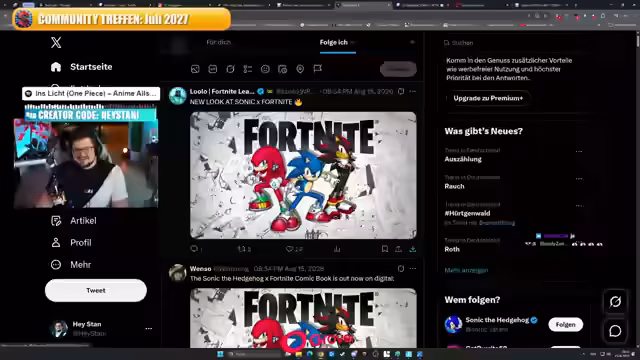Open options for Rauch trend
Viewport: 640px width, 360px height.
point(579,178)
